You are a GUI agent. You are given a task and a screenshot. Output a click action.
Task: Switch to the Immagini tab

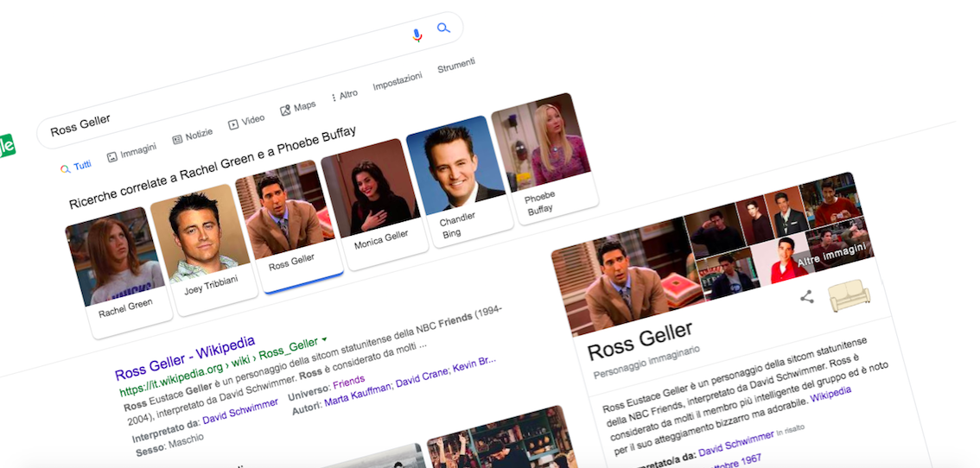click(x=131, y=153)
